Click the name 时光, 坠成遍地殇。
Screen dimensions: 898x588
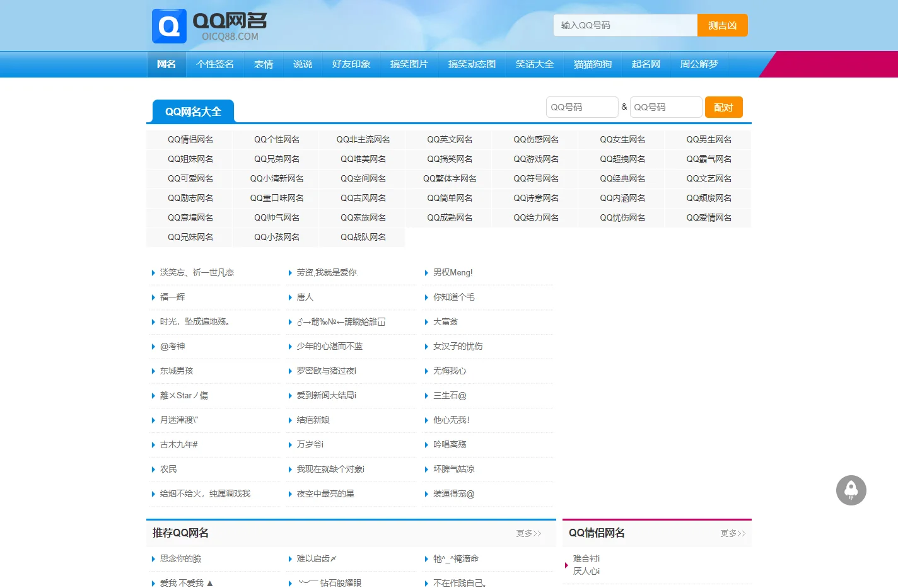point(195,321)
